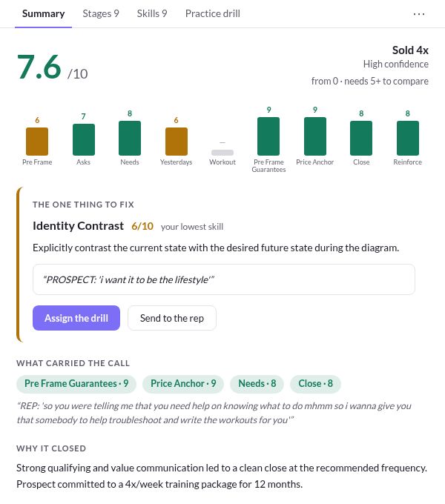Viewport: 445px width, 504px height.
Task: Click the Pre Frame Guarantees · 9 chip
Action: (76, 384)
